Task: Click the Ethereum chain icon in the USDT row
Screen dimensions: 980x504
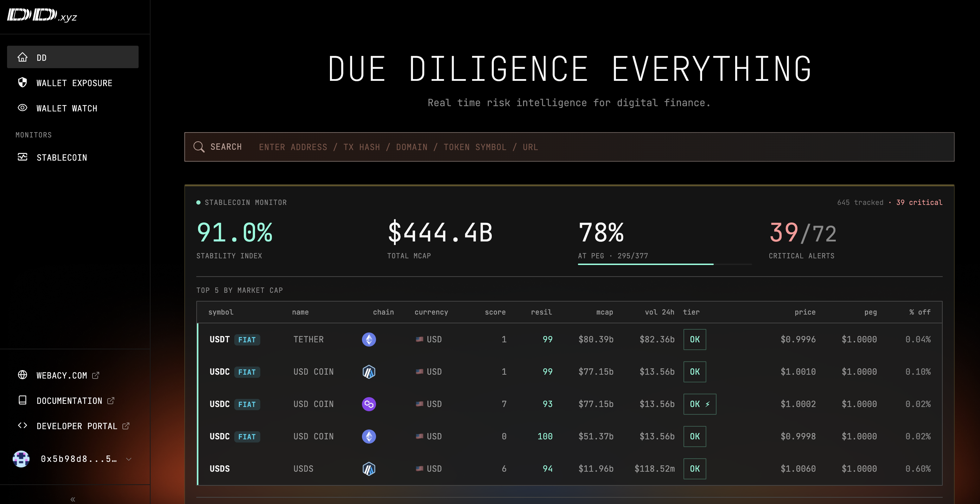Action: [x=369, y=340]
